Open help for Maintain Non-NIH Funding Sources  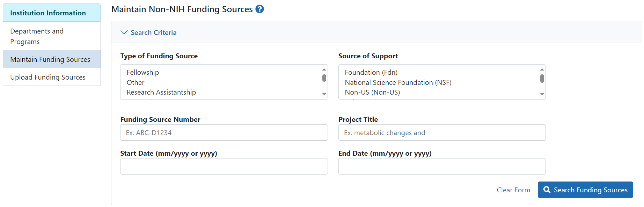[259, 9]
